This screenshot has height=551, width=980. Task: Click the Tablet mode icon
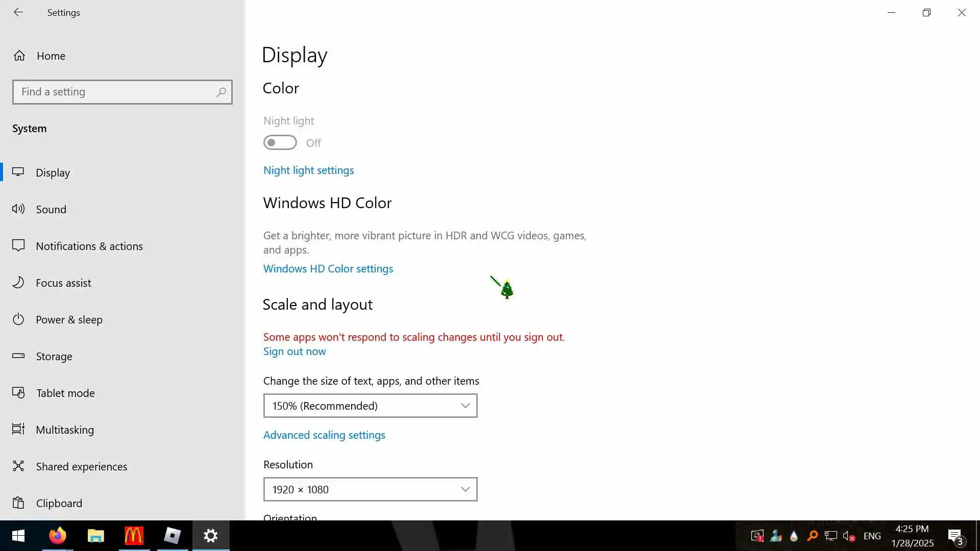18,393
